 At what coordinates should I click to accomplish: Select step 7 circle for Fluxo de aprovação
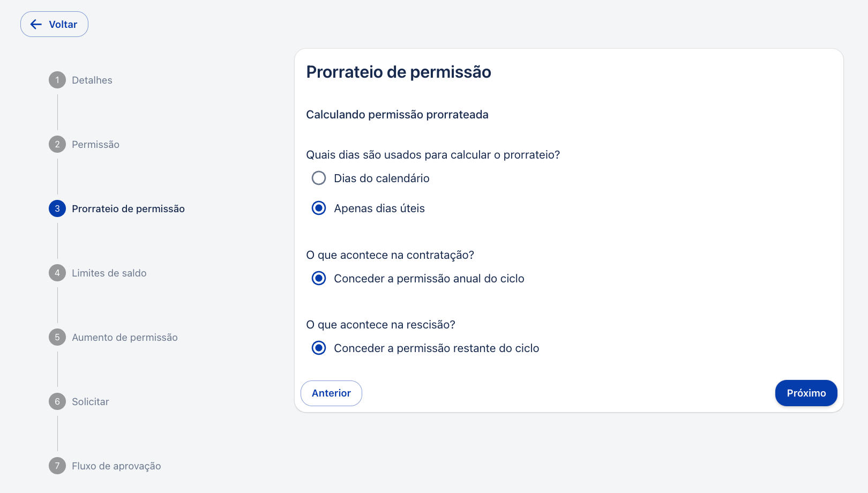(57, 466)
